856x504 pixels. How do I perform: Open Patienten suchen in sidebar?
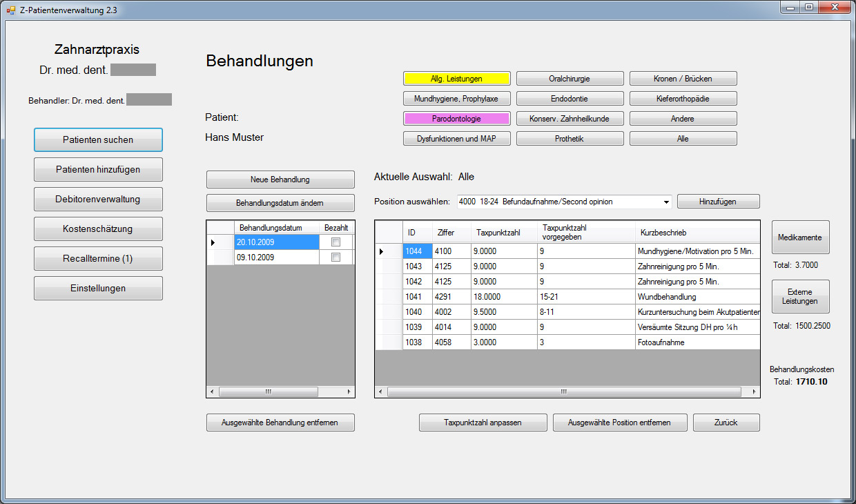[98, 139]
